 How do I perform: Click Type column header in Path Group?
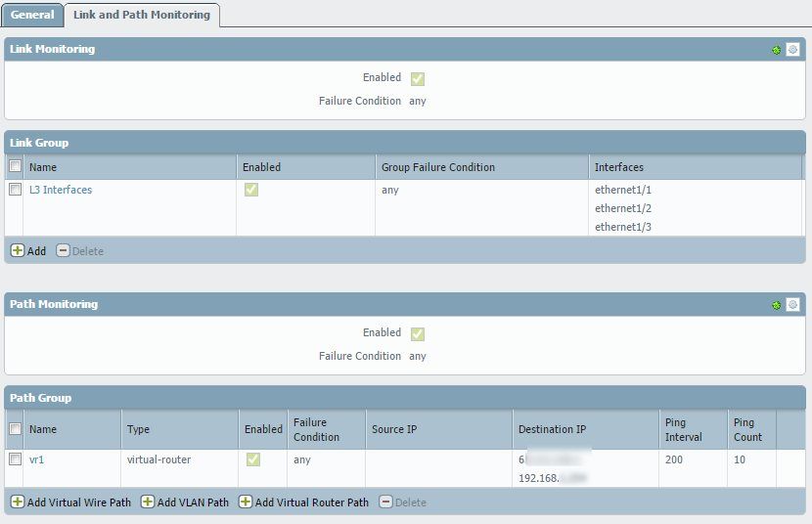(x=180, y=429)
